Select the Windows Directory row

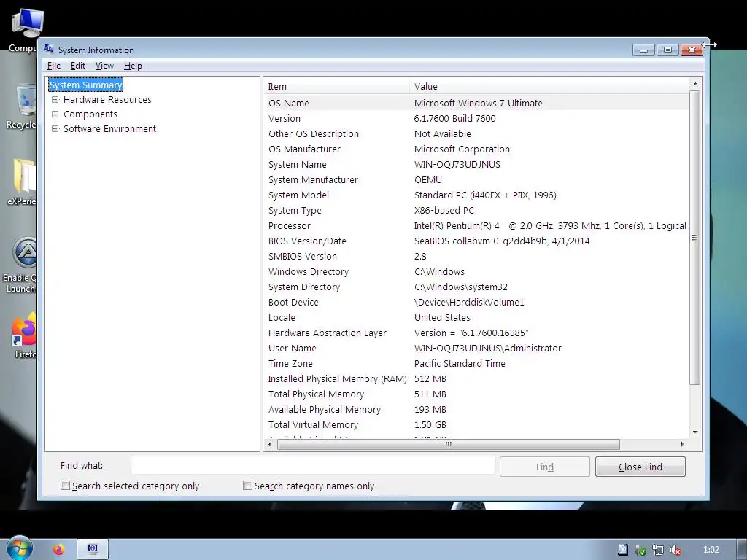click(x=476, y=271)
